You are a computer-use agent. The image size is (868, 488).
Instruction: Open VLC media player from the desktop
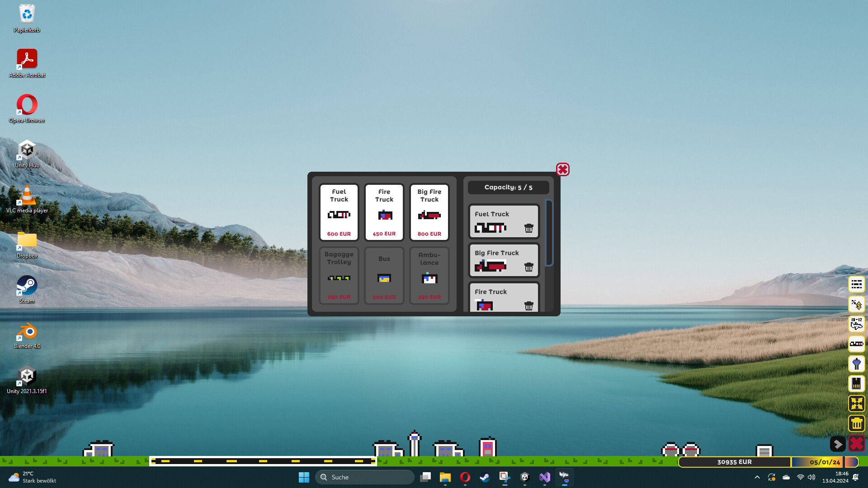tap(27, 194)
